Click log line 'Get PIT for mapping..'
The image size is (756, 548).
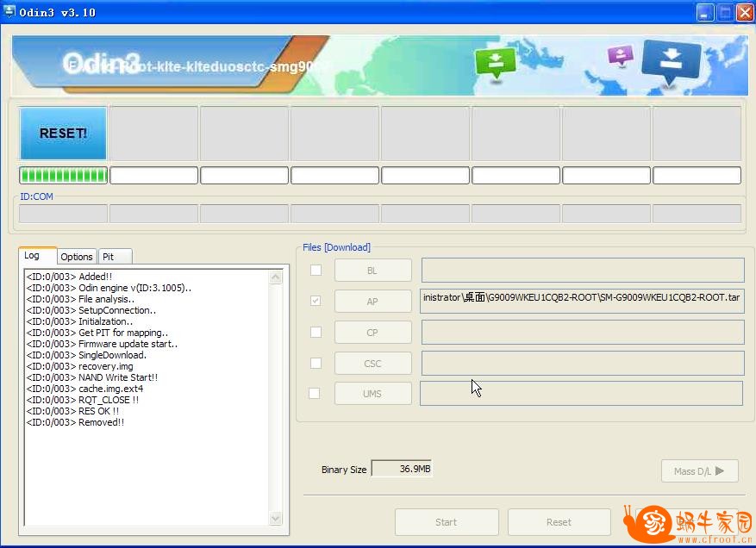click(x=97, y=333)
